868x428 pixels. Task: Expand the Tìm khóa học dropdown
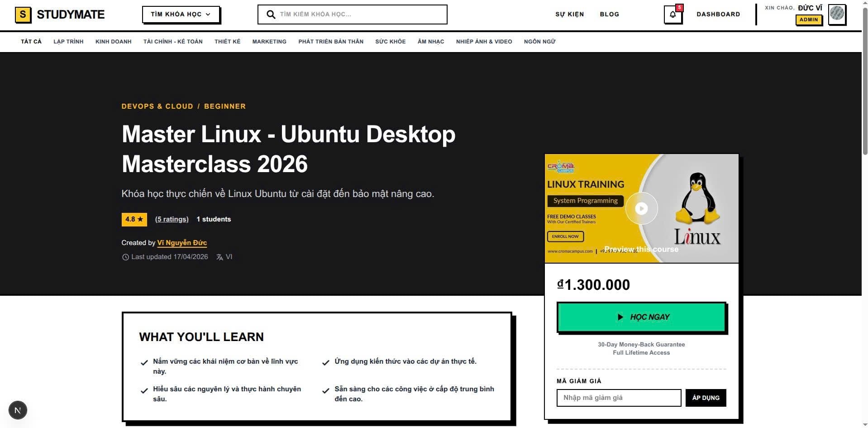pyautogui.click(x=181, y=14)
